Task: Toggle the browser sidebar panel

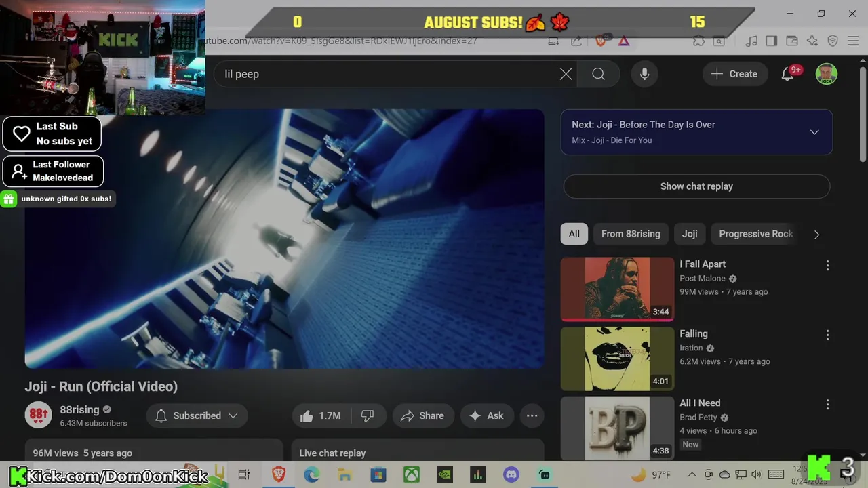Action: (x=772, y=41)
